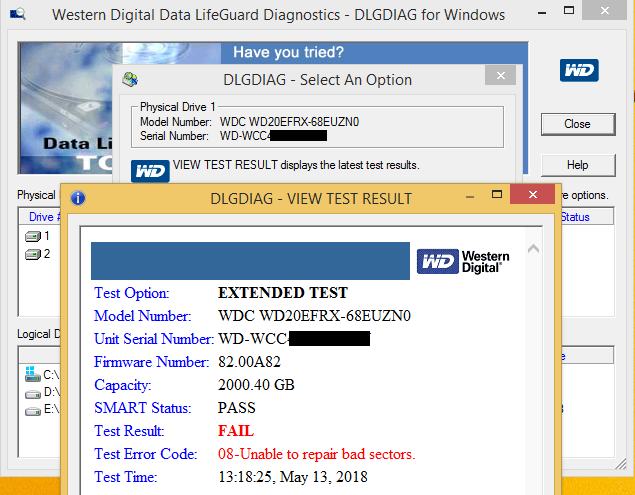This screenshot has height=495, width=635.
Task: Click the EXTENDED TEST value text
Action: coord(283,292)
